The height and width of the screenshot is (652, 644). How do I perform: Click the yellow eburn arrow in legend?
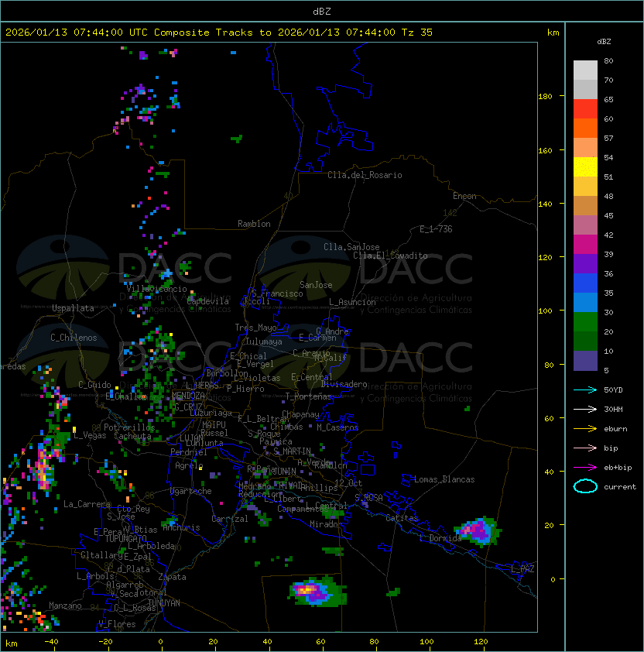[585, 429]
